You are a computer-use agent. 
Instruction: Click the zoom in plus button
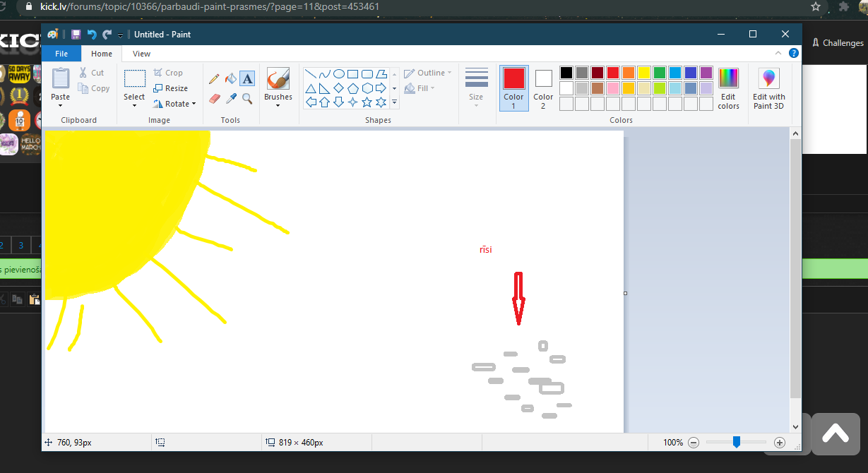coord(780,443)
